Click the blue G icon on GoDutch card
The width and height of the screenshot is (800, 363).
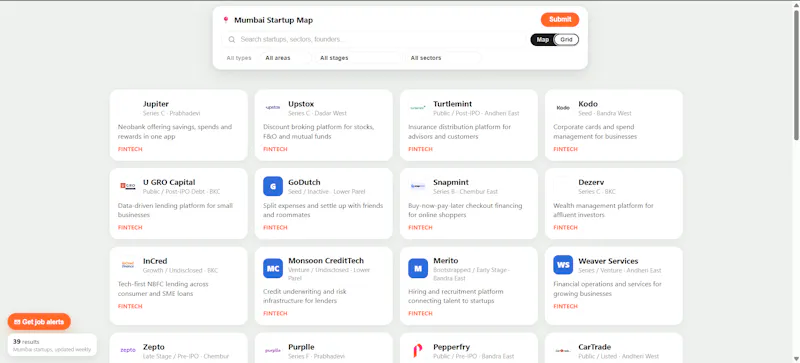pyautogui.click(x=273, y=186)
